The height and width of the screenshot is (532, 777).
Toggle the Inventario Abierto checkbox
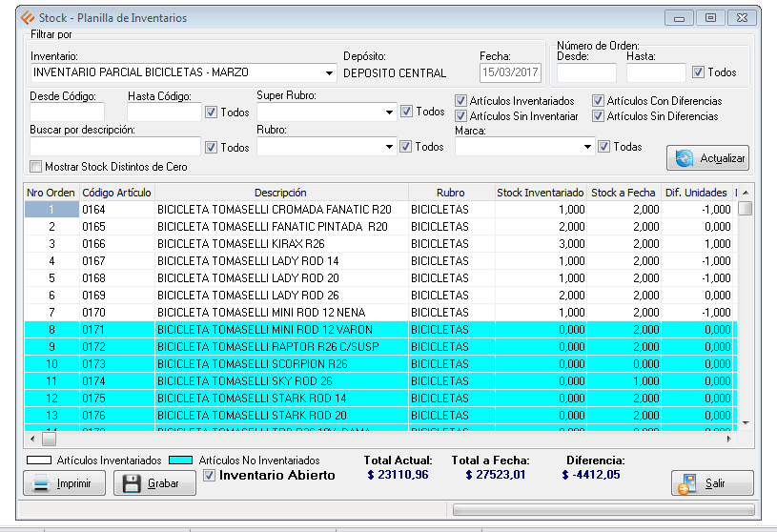click(210, 475)
